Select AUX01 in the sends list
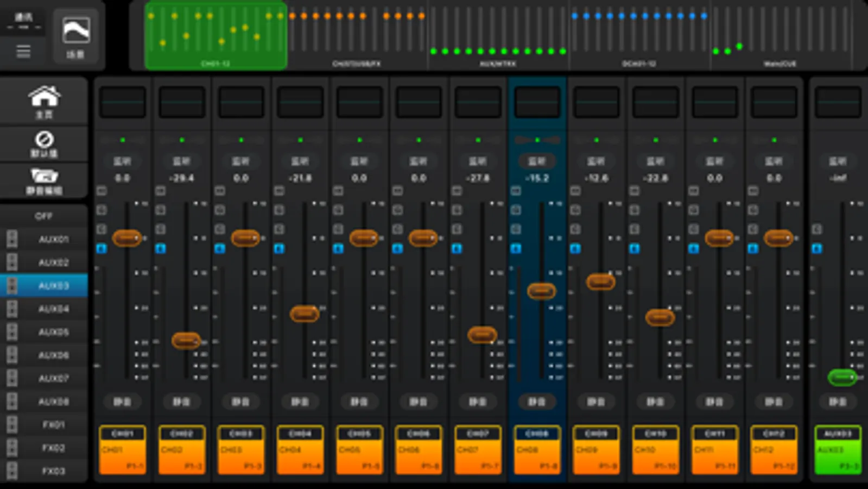Image resolution: width=868 pixels, height=489 pixels. coord(44,239)
